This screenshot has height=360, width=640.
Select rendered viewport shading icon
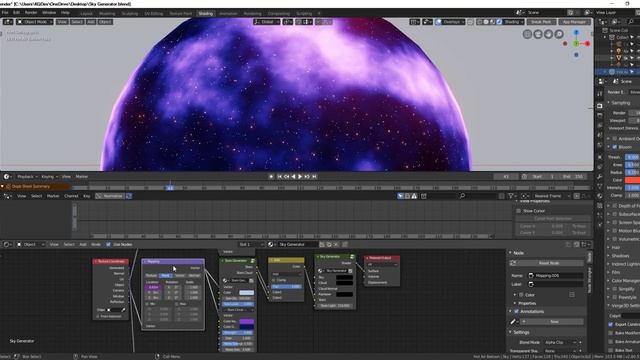pyautogui.click(x=499, y=22)
